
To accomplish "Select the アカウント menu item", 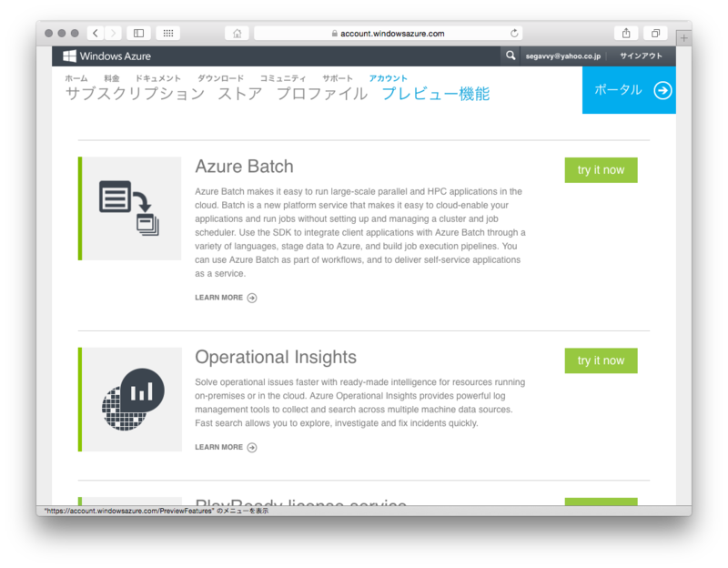I will pos(389,78).
